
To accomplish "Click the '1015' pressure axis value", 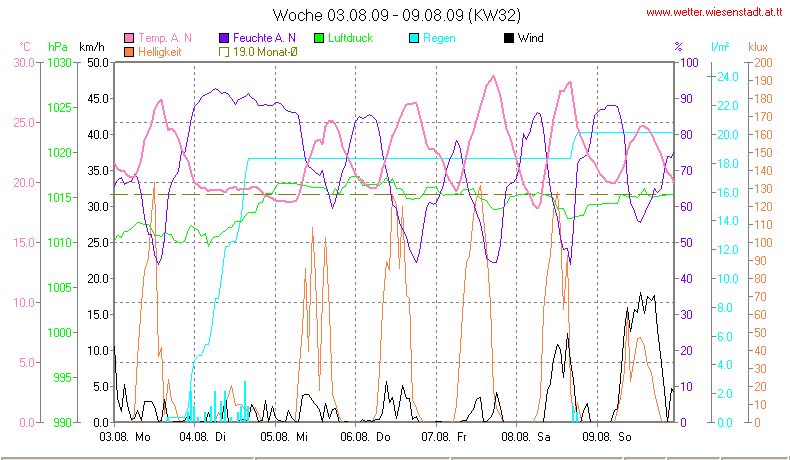I will [59, 198].
